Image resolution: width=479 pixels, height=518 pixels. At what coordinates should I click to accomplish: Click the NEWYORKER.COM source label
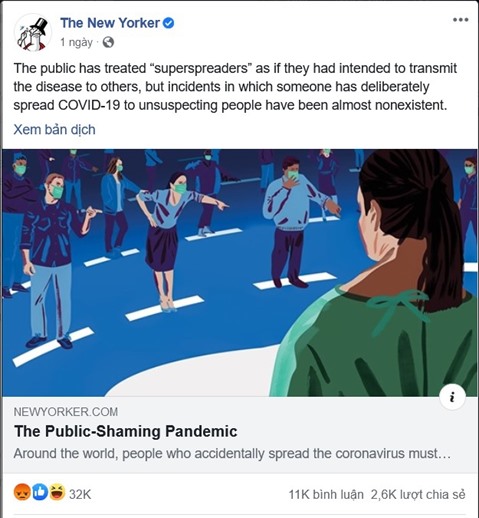[x=66, y=412]
